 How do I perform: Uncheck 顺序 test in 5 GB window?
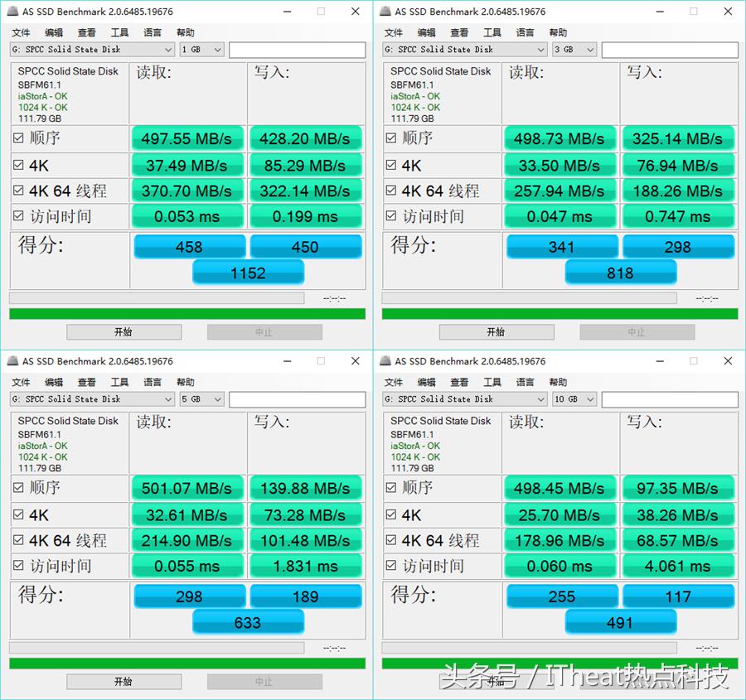[18, 487]
